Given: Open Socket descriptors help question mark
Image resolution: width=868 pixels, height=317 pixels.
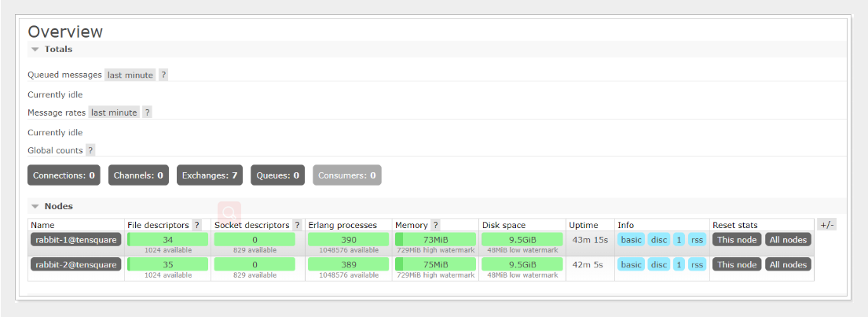Looking at the screenshot, I should click(297, 225).
